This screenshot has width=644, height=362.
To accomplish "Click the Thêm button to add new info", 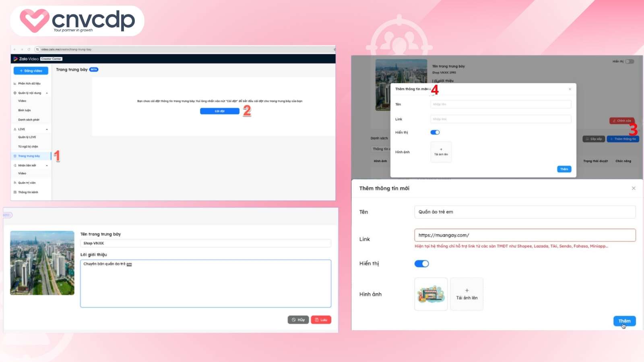I will click(625, 321).
